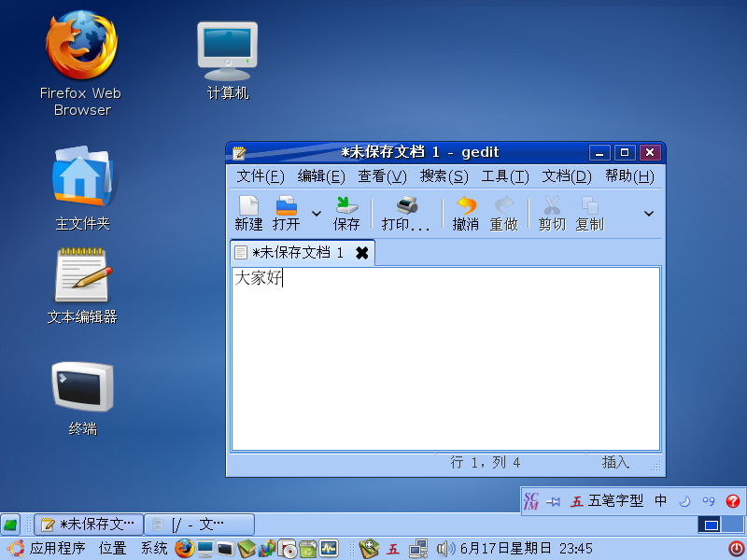Click the 新建 (New) document icon
Viewport: 747px width, 560px height.
[x=248, y=213]
